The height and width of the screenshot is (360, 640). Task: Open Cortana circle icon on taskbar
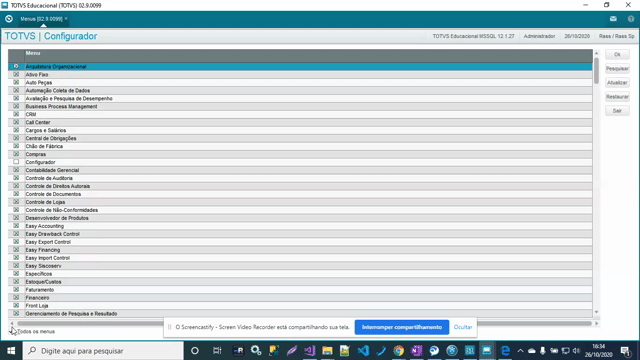click(x=195, y=351)
